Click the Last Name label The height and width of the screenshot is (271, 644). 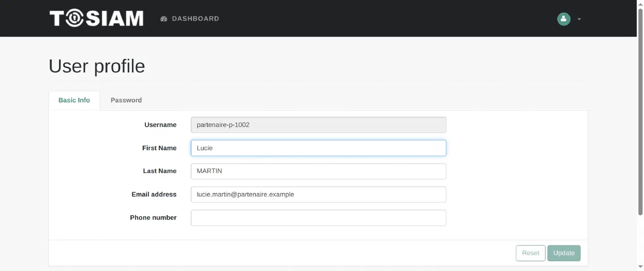(160, 171)
